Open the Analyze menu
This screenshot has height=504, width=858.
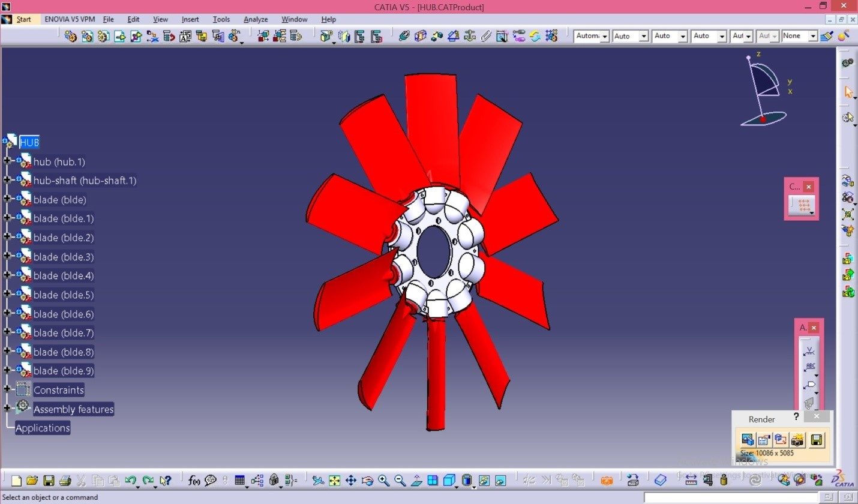pyautogui.click(x=256, y=19)
